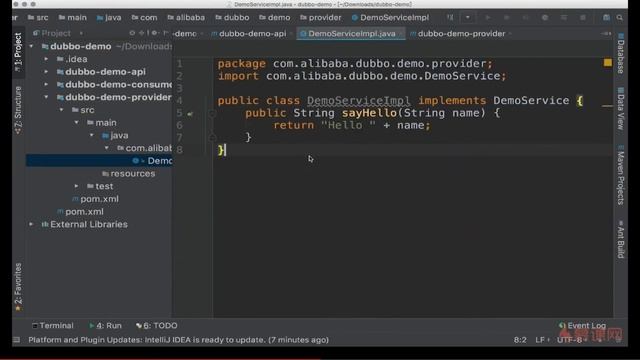Expand External Libraries node
The image size is (640, 360).
[x=31, y=224]
